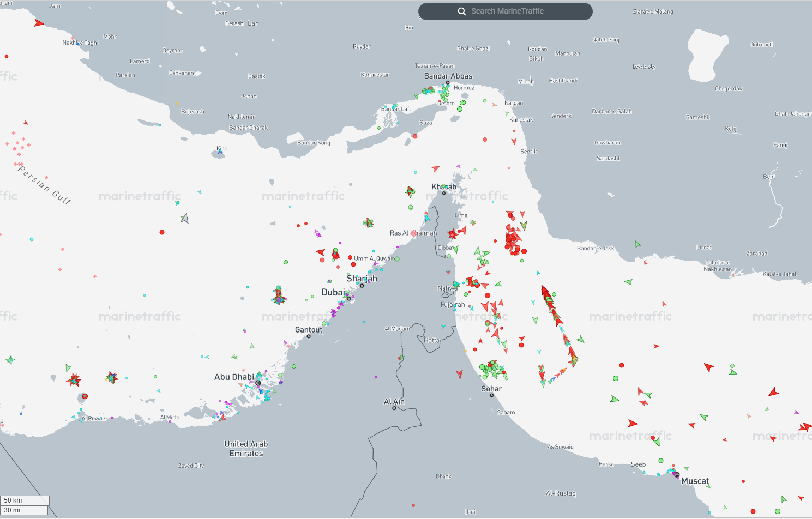Select the gray vessel arrow south of Kish island
The image size is (812, 519).
[x=185, y=219]
